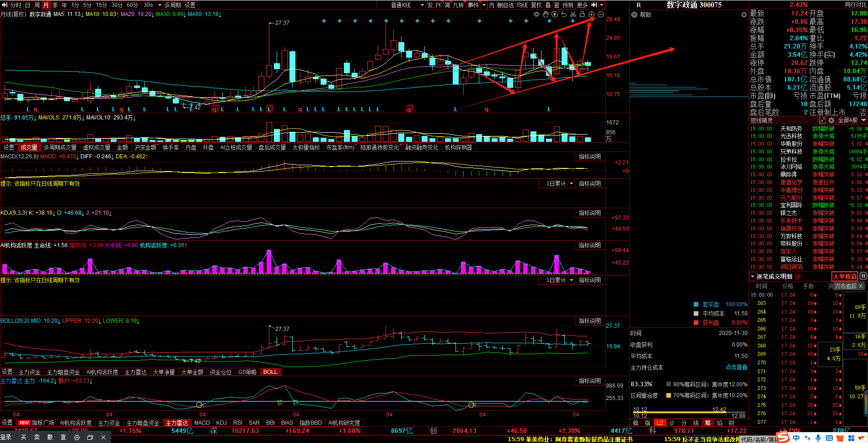Undo last drawing with the return arrow
Viewport: 868px width, 443px height.
tap(564, 14)
